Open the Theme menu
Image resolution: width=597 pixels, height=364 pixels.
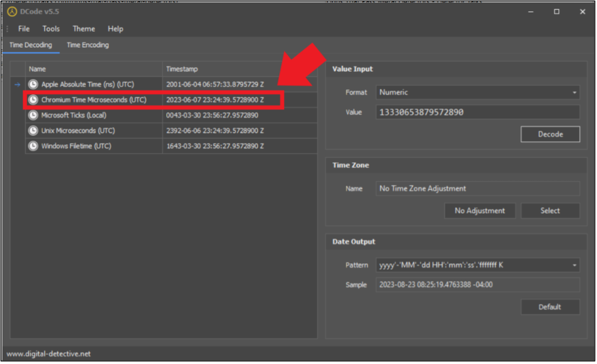tap(83, 29)
